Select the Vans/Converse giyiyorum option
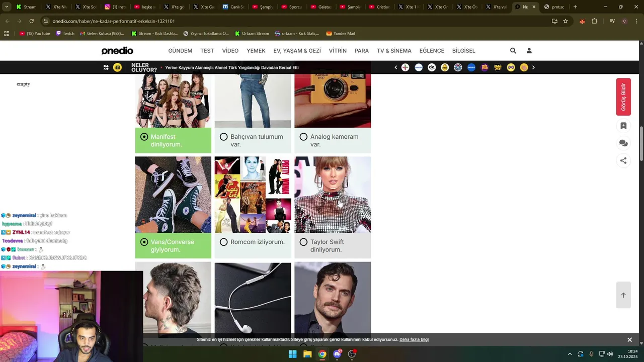 point(173,246)
